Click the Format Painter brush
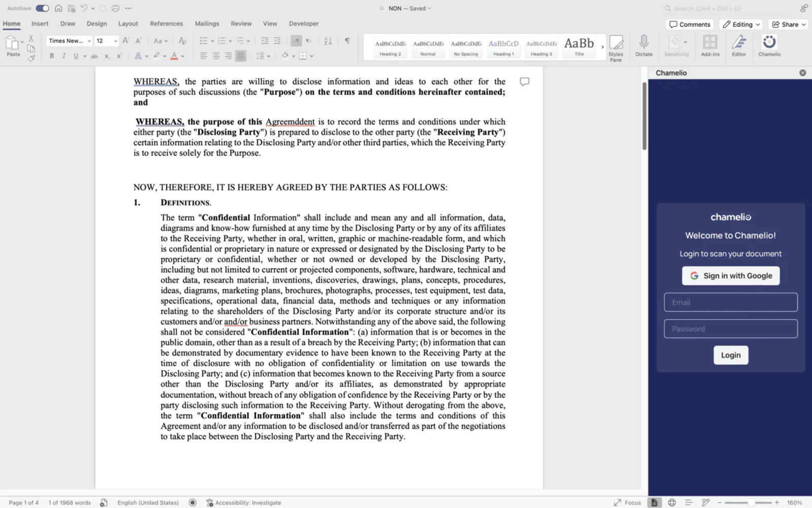 pos(31,58)
